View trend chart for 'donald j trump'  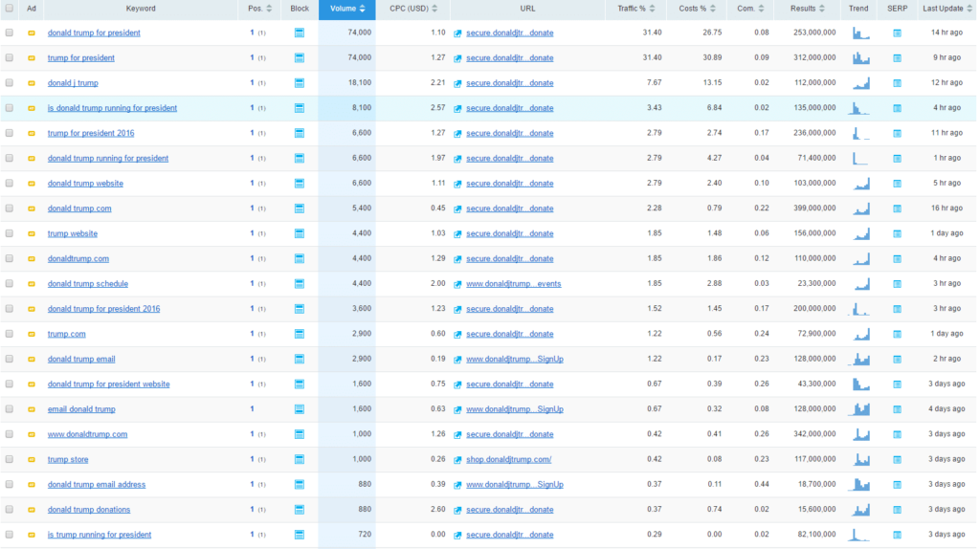(x=860, y=82)
